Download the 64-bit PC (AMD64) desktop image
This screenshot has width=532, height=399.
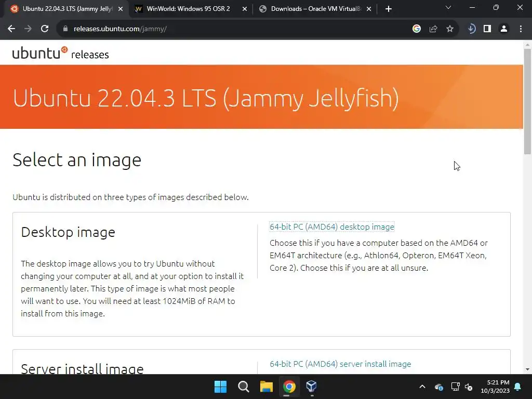(332, 227)
